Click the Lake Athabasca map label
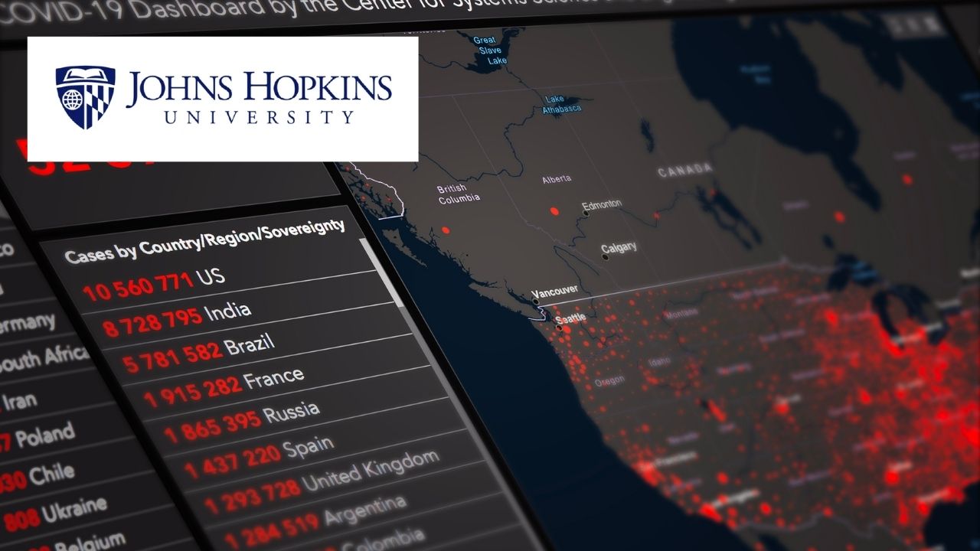Image resolution: width=980 pixels, height=551 pixels. click(x=560, y=104)
